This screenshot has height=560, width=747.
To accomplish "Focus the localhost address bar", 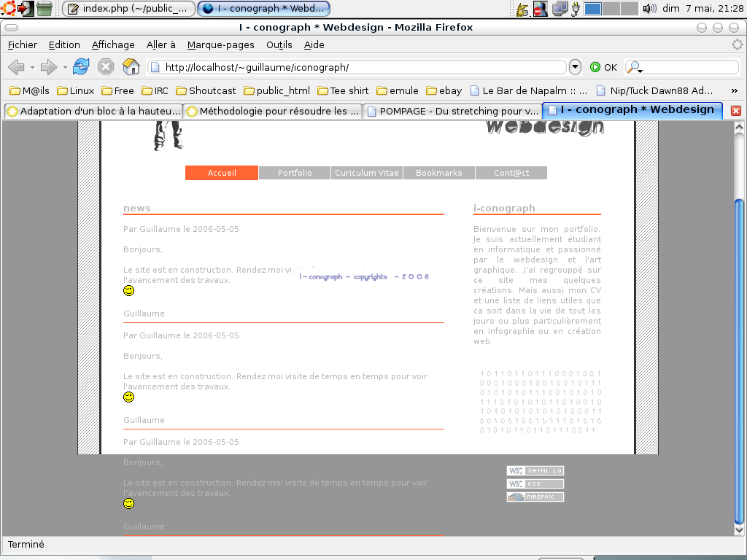I will click(x=357, y=67).
